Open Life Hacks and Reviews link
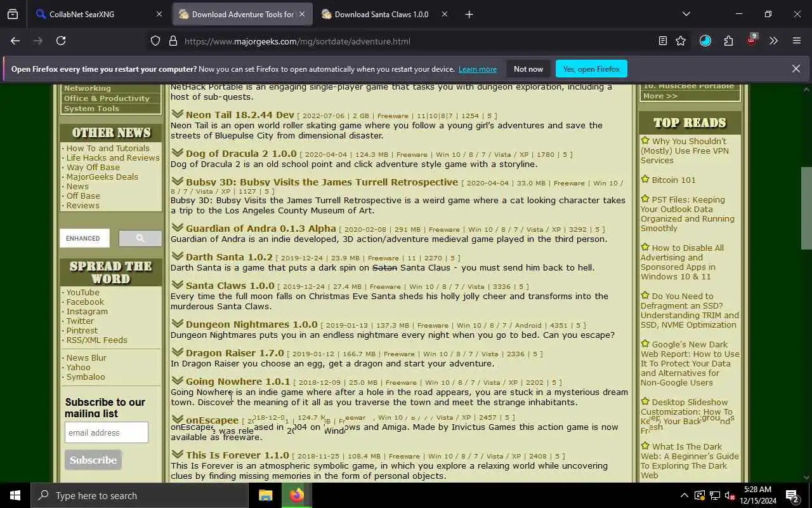The image size is (812, 508). [113, 157]
